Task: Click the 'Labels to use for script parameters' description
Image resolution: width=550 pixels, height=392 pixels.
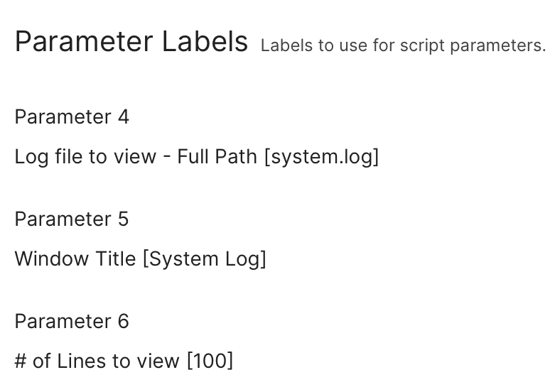Action: click(403, 45)
